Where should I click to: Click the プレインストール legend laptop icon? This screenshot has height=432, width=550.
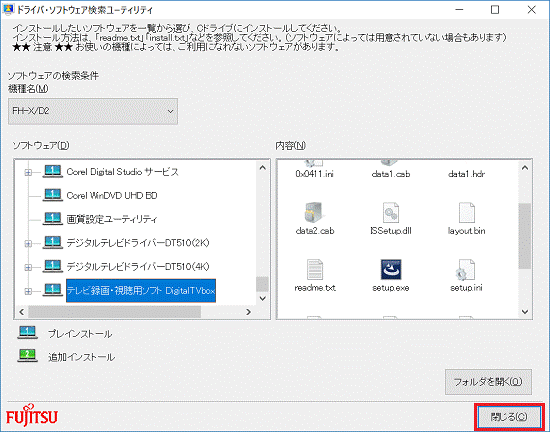27,333
